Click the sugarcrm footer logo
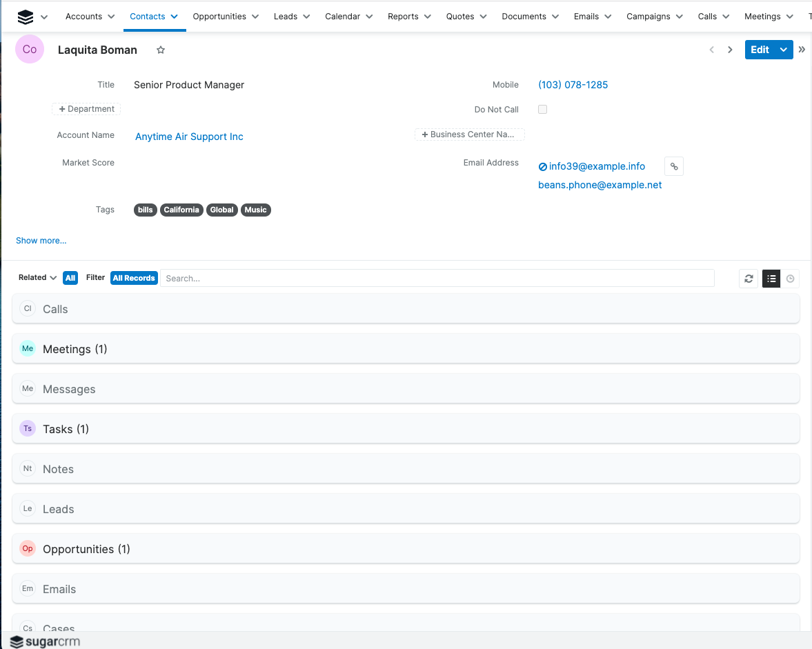The width and height of the screenshot is (812, 649). click(44, 641)
